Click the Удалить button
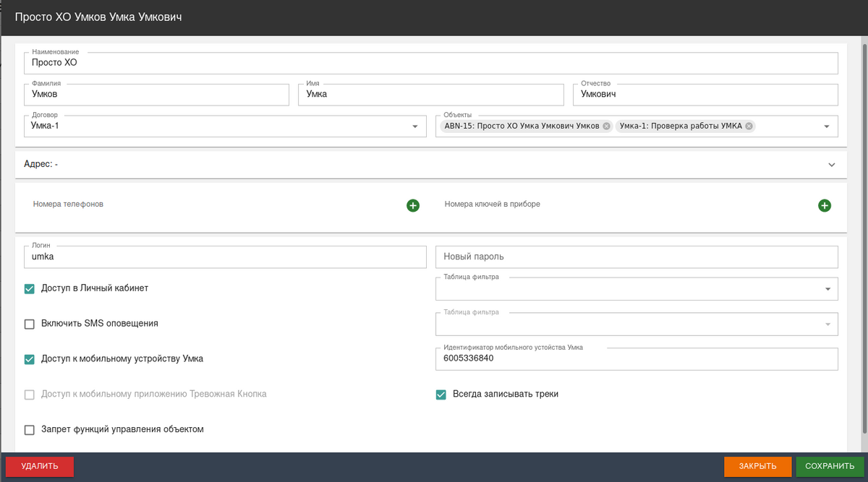This screenshot has width=868, height=482. pyautogui.click(x=40, y=466)
